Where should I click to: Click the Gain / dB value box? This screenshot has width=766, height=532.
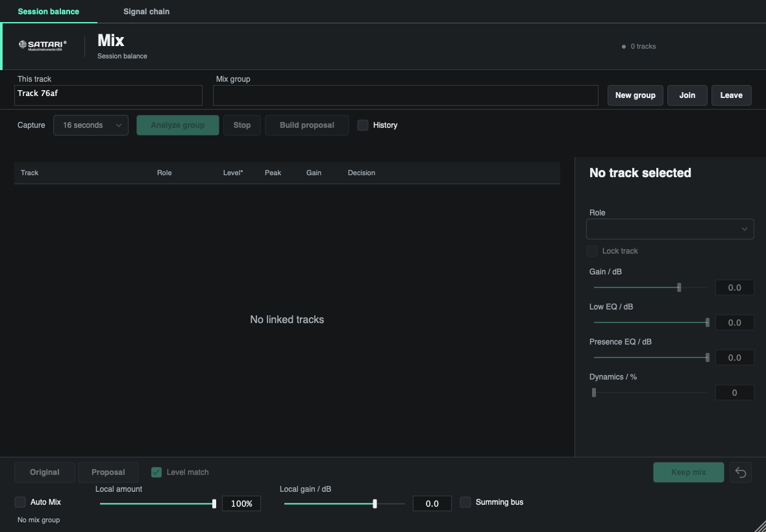[x=734, y=287]
